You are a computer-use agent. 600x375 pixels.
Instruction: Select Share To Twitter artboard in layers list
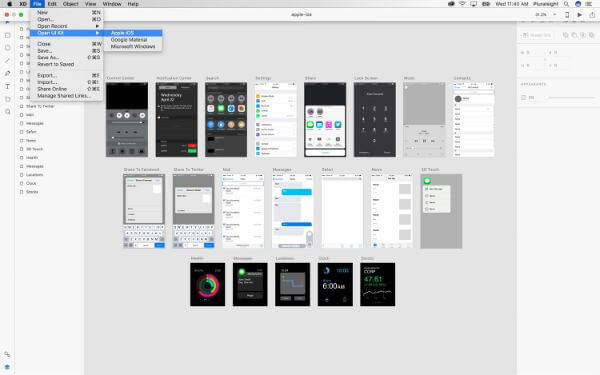(x=40, y=106)
